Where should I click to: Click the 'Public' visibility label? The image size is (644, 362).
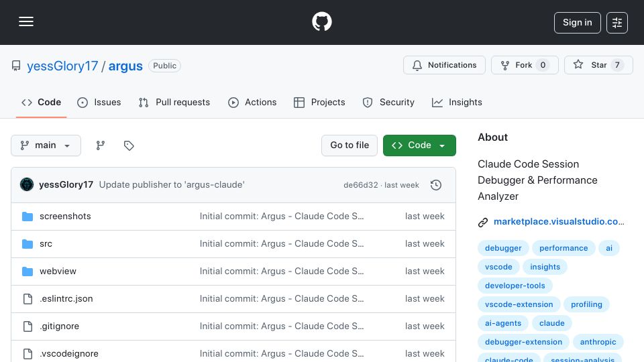coord(165,66)
